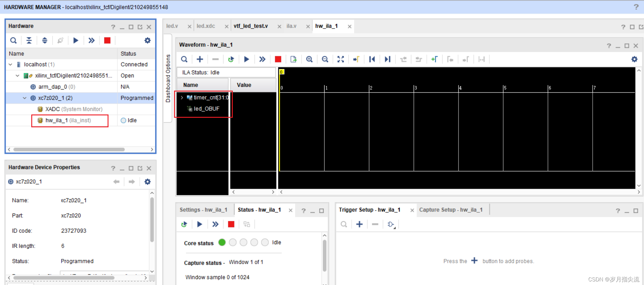
Task: Search in the Waveform toolbar
Action: coord(184,59)
